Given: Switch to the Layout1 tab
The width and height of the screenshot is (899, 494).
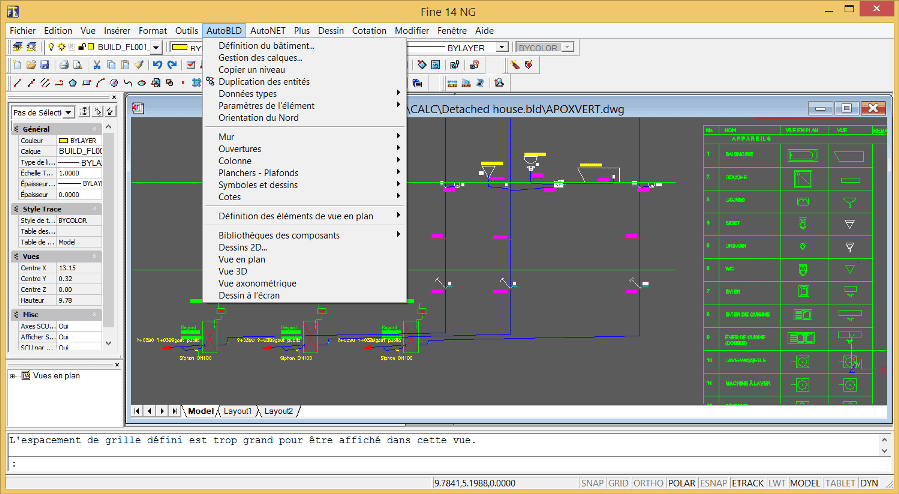Looking at the screenshot, I should [237, 411].
